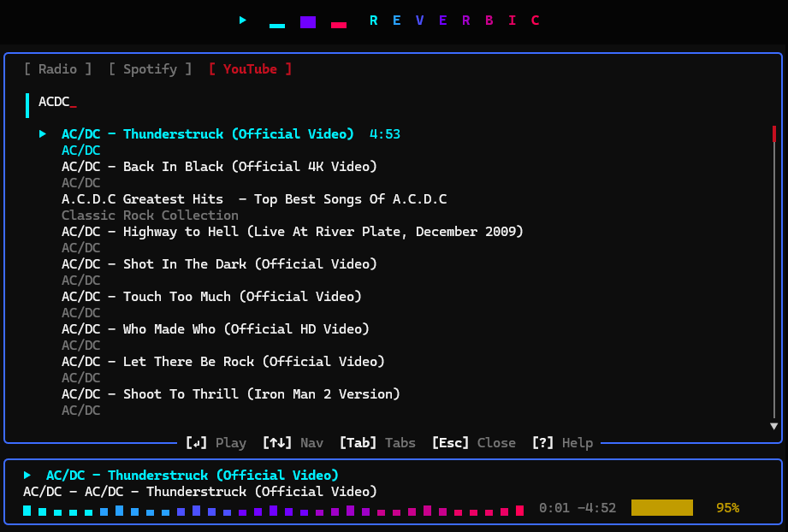Click the cyan AC/DC channel under Thunderstruck
Viewport: 788px width, 532px height.
point(81,151)
